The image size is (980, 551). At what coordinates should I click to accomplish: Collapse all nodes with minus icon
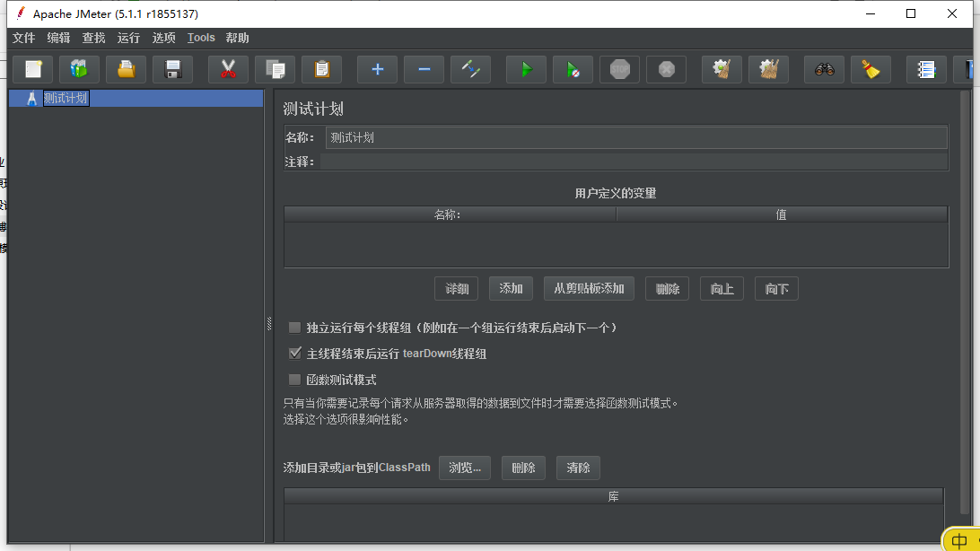coord(424,69)
